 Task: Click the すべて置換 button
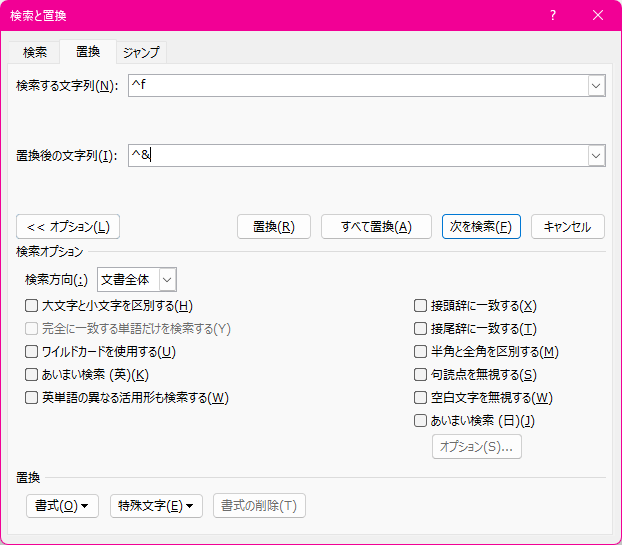coord(376,227)
